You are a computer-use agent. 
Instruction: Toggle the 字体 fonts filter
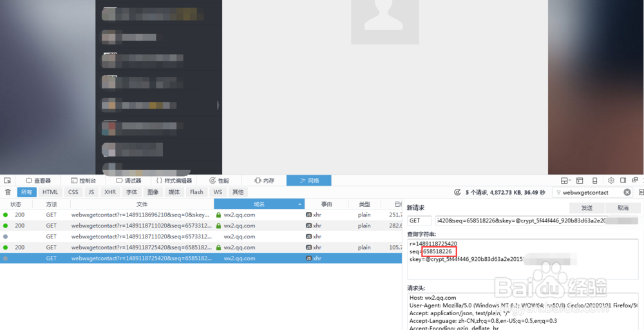131,192
